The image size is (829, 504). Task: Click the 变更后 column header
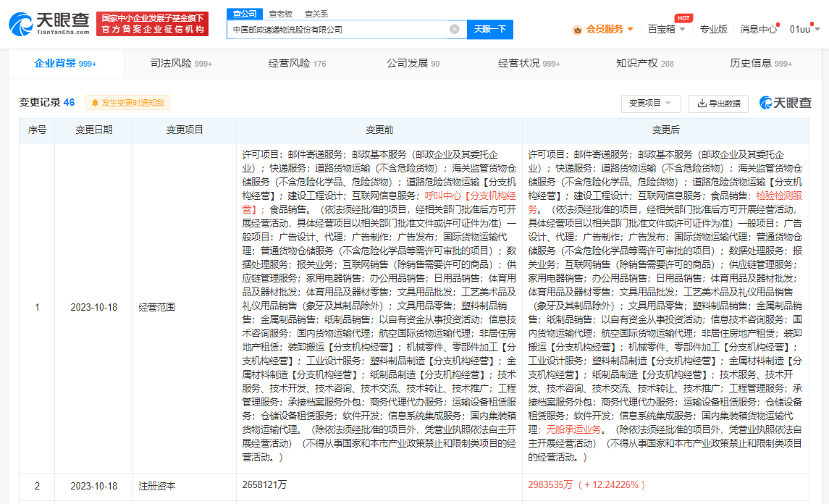tap(665, 130)
